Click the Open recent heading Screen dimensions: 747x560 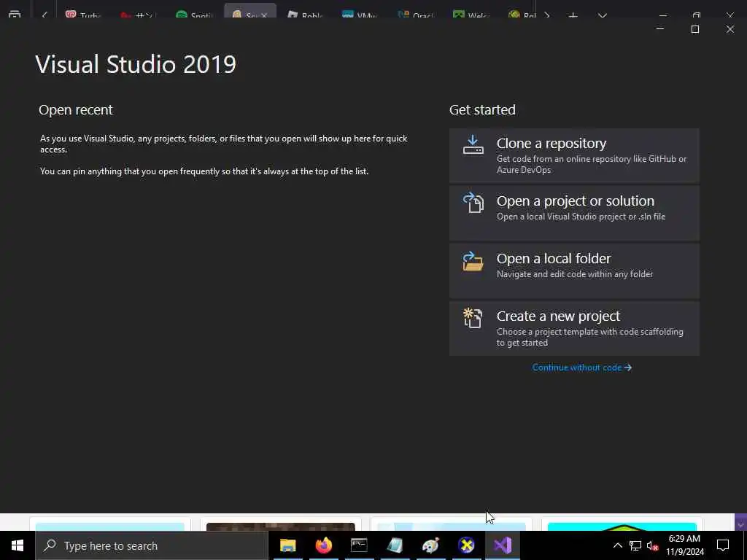tap(76, 109)
